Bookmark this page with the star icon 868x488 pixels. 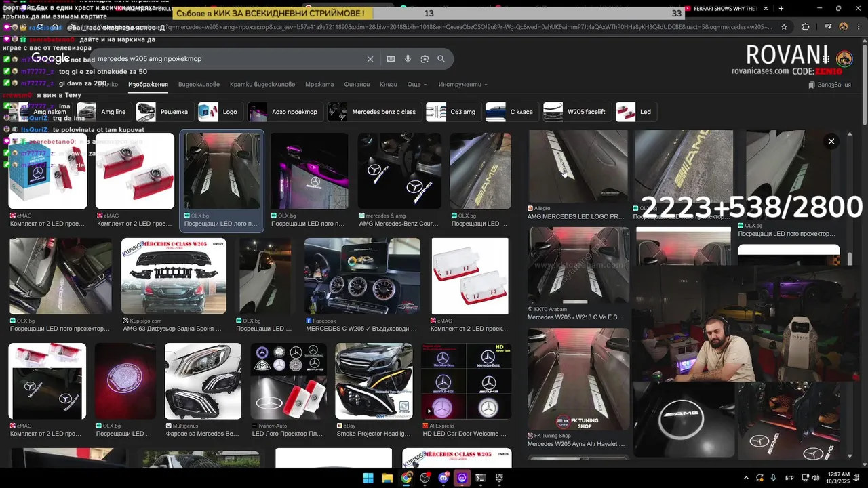(x=784, y=27)
